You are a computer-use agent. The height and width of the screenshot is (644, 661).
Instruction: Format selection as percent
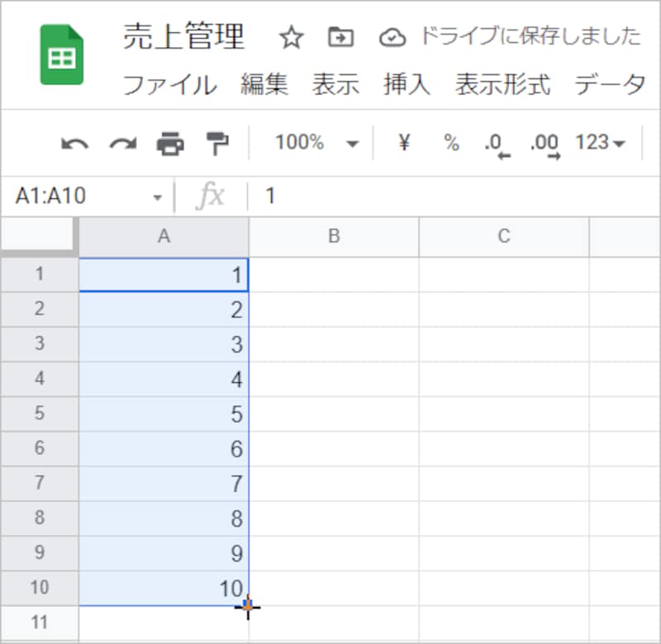[x=450, y=142]
